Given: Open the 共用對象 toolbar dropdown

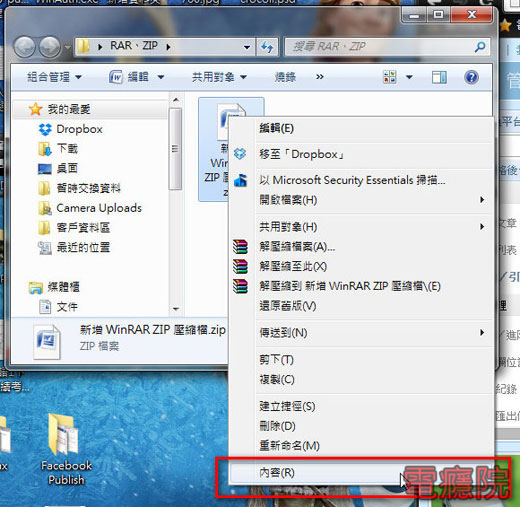Looking at the screenshot, I should pos(219,77).
